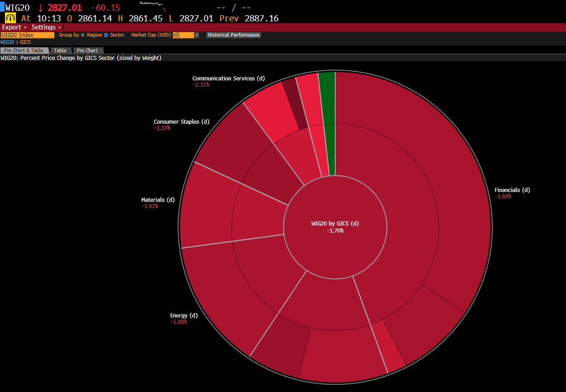
Task: Select the Sector radio button
Action: click(x=106, y=35)
